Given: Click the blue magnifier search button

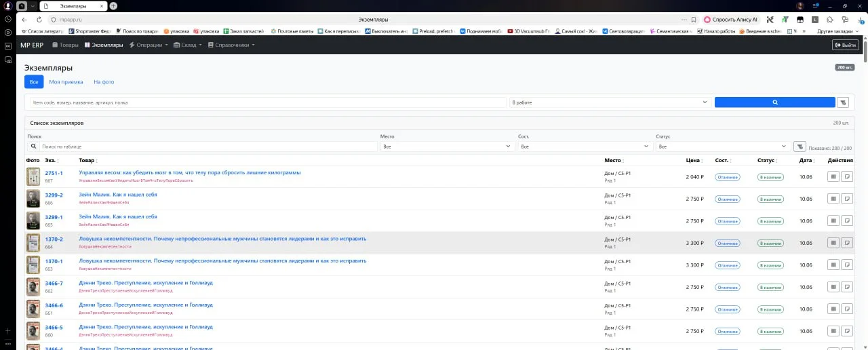Looking at the screenshot, I should (774, 102).
